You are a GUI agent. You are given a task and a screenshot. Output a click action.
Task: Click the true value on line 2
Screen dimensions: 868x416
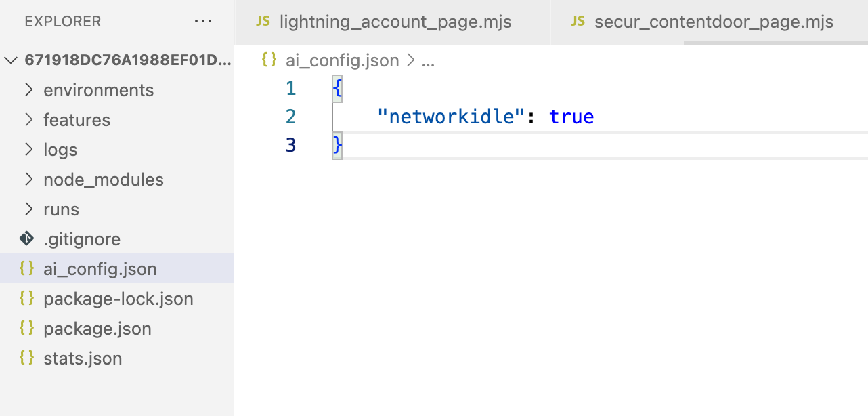[x=571, y=117]
